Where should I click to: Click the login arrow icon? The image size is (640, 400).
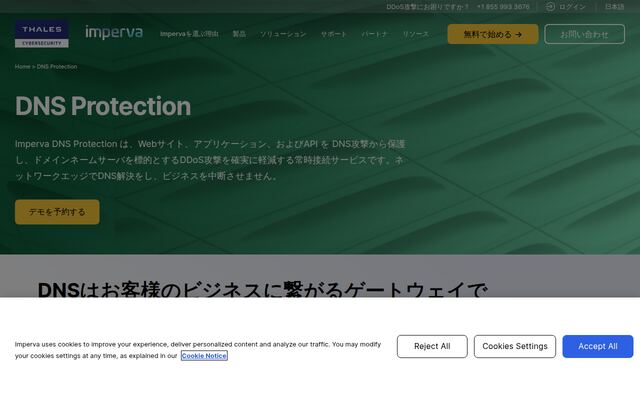[x=550, y=7]
